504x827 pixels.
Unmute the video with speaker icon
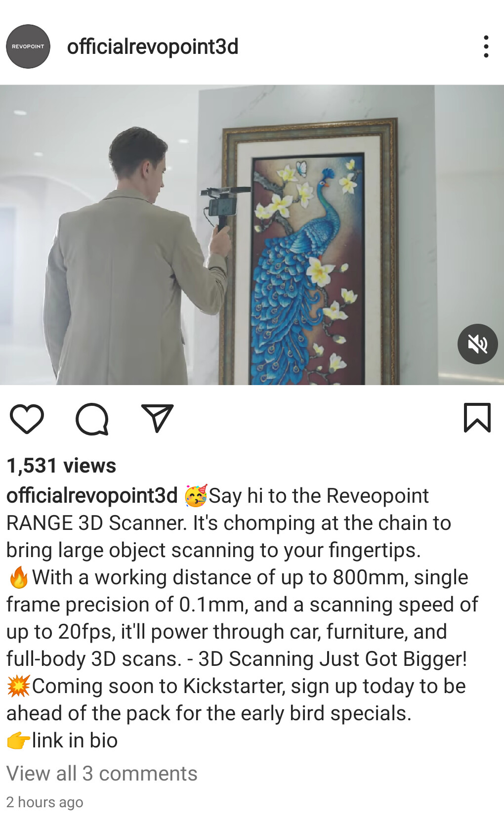[477, 344]
